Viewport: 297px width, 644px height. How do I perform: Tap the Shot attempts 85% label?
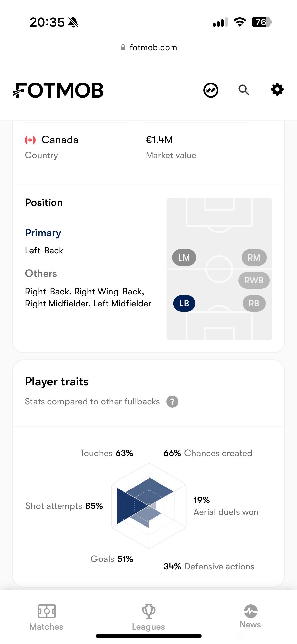[64, 506]
